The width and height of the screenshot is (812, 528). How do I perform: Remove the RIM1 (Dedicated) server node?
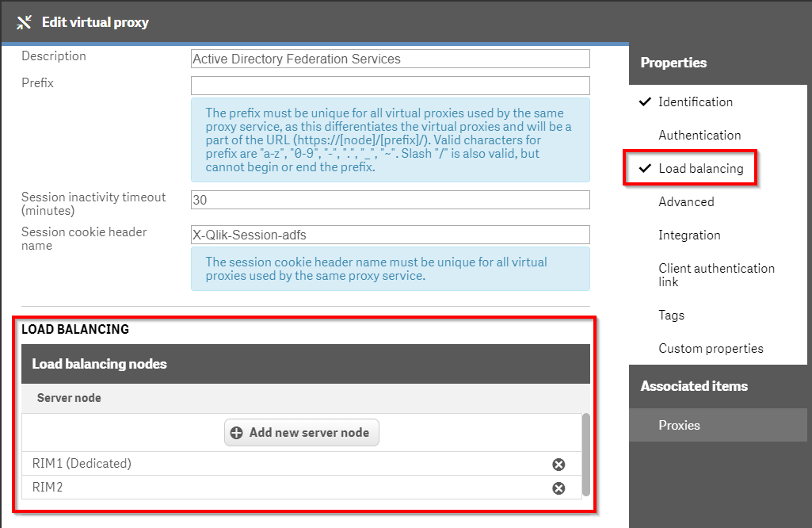coord(558,465)
